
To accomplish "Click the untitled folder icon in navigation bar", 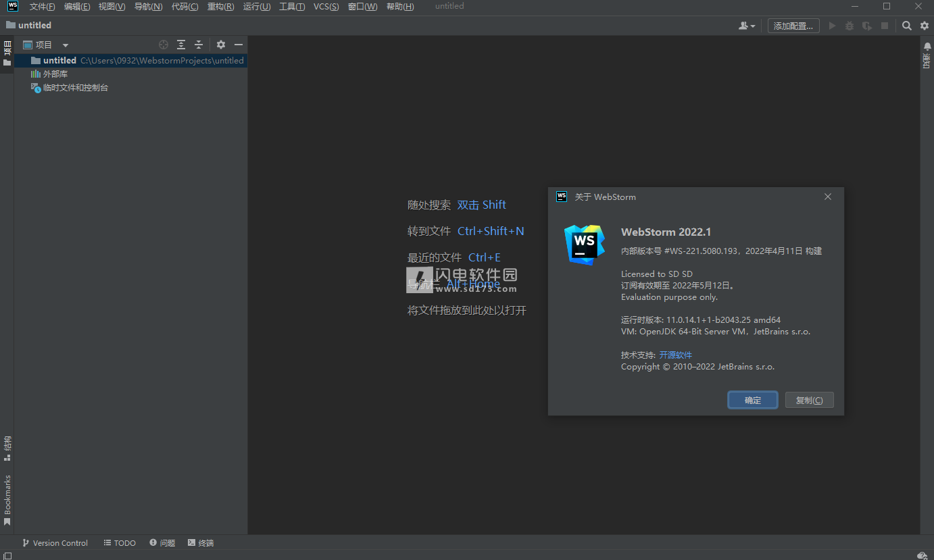I will point(11,25).
